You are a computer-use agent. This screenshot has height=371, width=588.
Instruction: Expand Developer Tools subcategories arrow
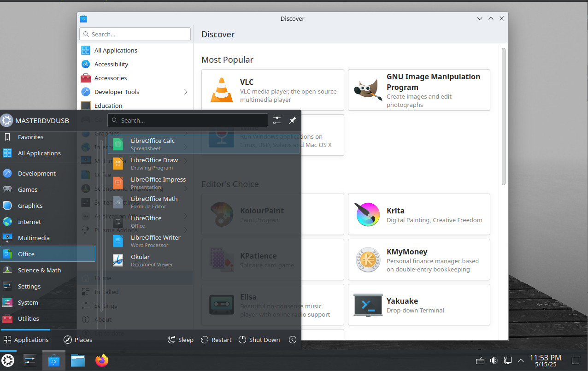click(x=186, y=92)
